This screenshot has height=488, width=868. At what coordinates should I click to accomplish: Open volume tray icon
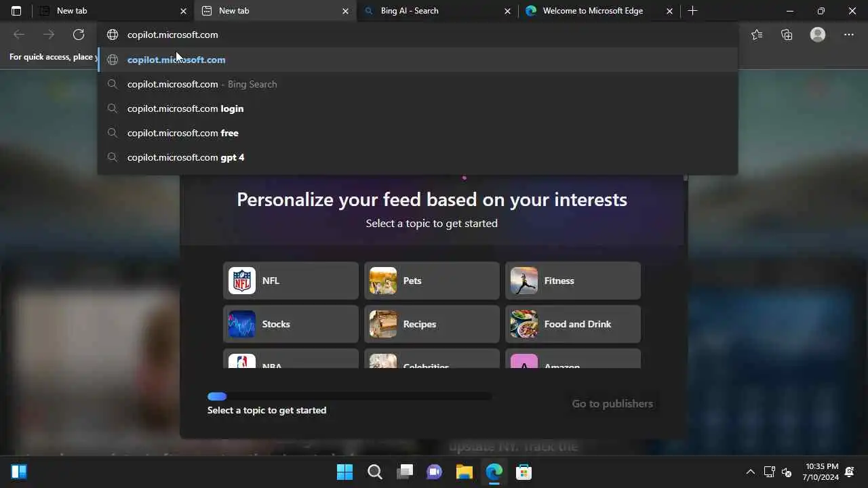[x=787, y=472]
